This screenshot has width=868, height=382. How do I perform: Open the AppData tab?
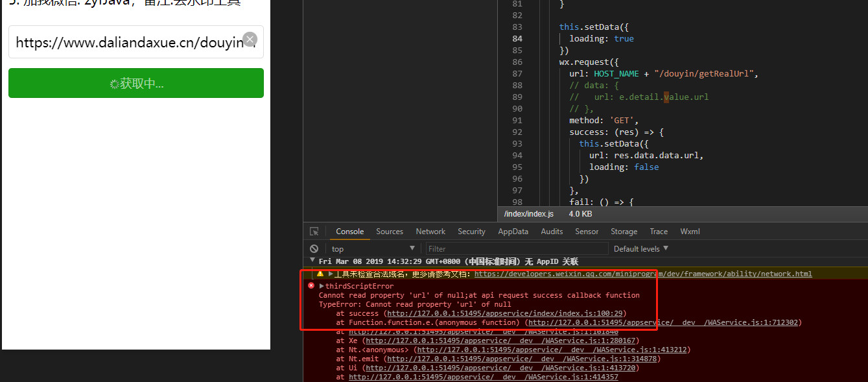click(513, 232)
